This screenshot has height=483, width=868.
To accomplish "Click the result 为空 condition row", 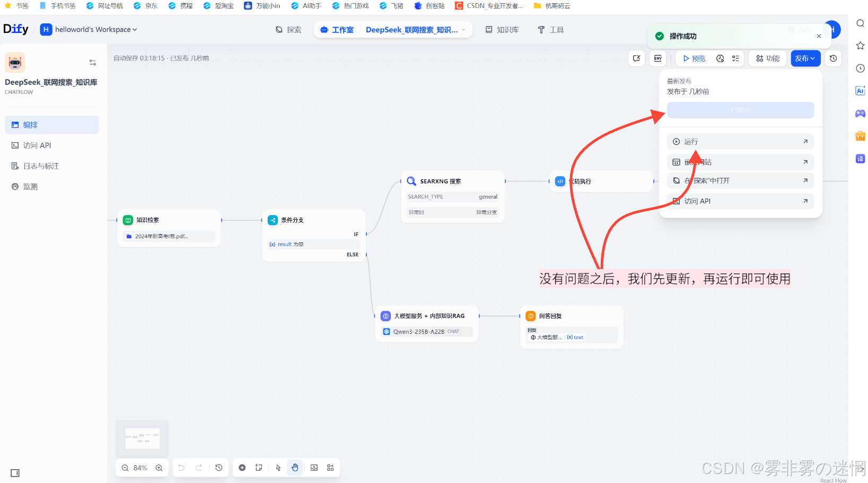I will (314, 244).
